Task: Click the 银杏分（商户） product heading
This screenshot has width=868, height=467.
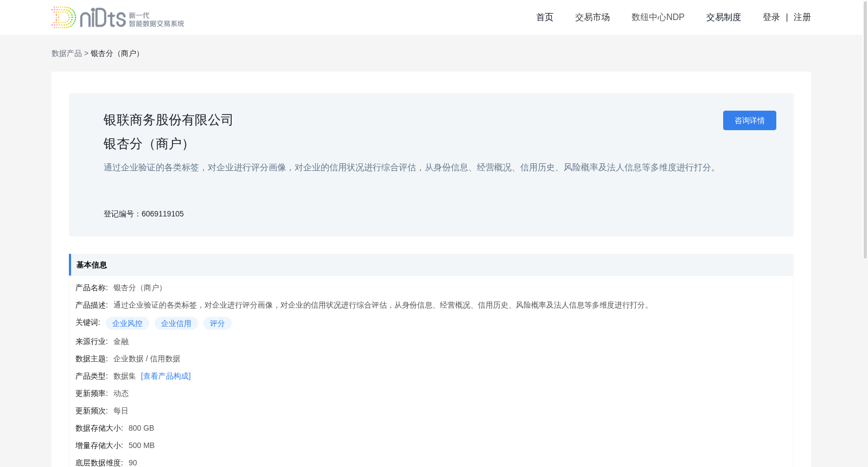Action: pos(149,144)
